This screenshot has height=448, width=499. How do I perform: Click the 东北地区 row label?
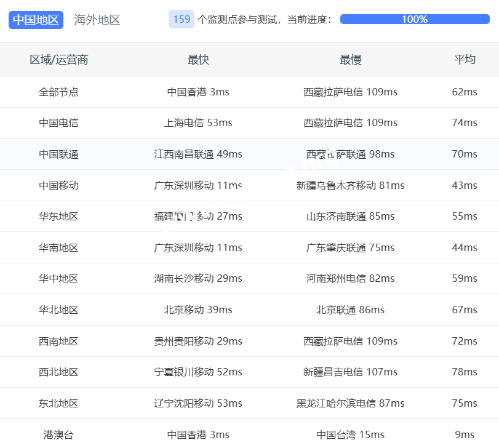point(59,403)
